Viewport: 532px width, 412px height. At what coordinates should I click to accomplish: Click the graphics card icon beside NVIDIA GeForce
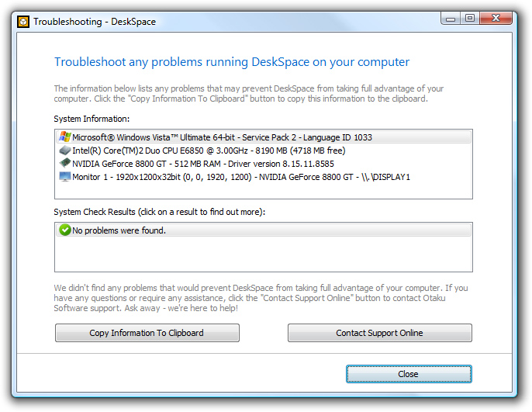(x=64, y=163)
